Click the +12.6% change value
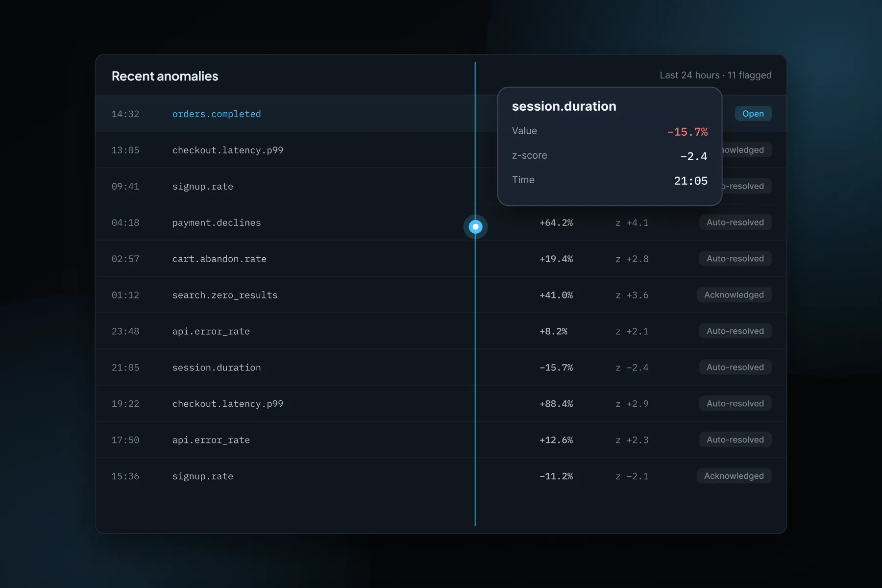This screenshot has height=588, width=882. pos(556,440)
